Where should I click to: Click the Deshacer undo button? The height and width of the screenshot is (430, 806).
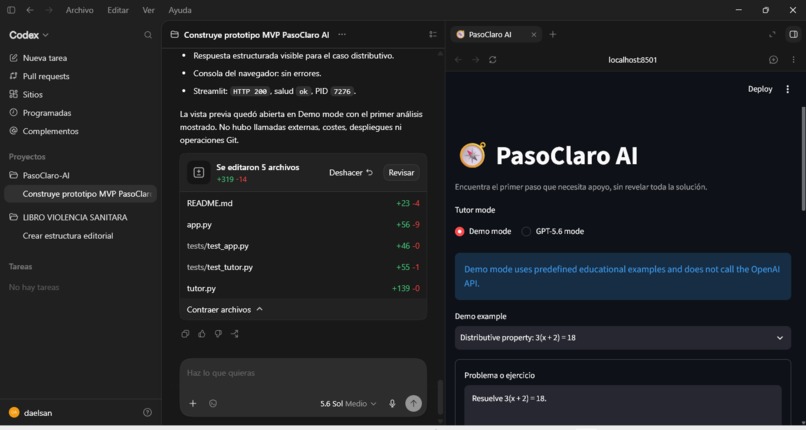(351, 173)
